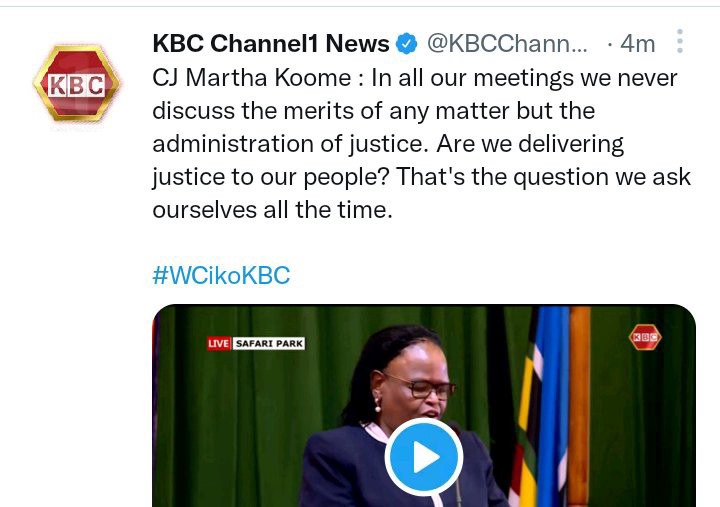Play the embedded video
The height and width of the screenshot is (507, 720).
pos(423,457)
